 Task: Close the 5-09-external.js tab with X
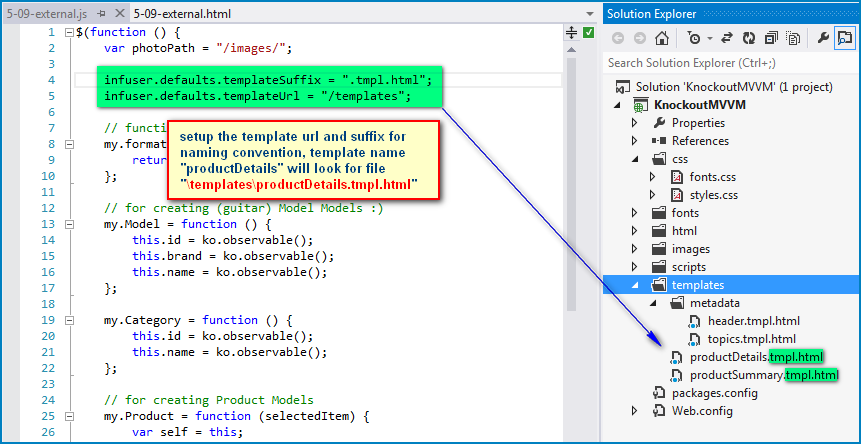click(x=119, y=14)
